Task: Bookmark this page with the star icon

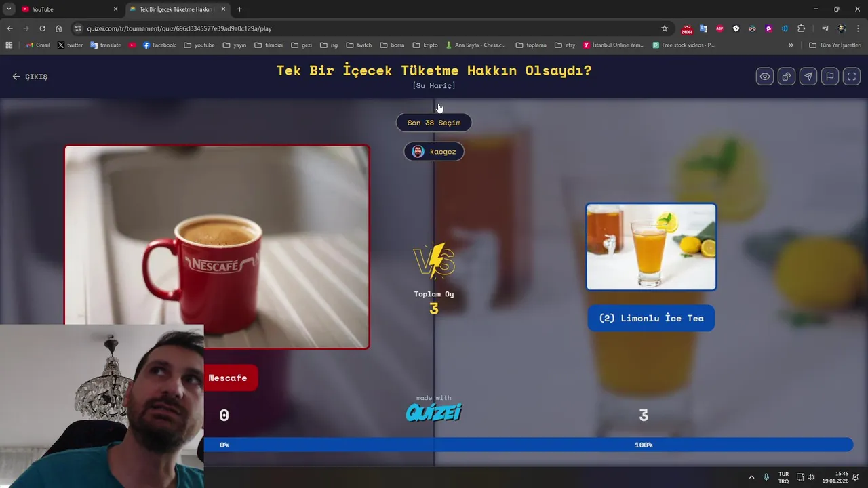Action: (x=665, y=28)
